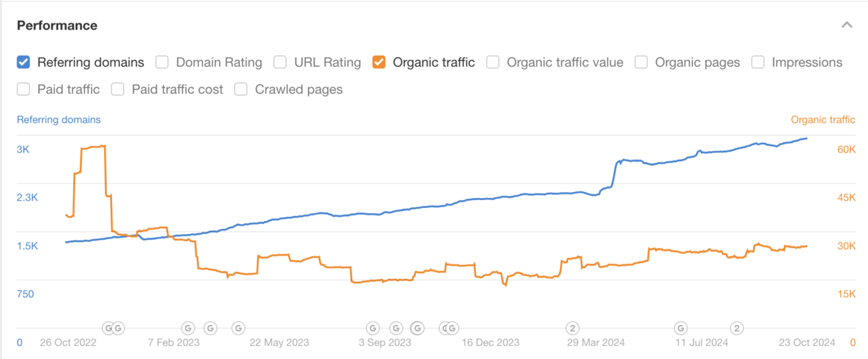Turn on Paid traffic cost checkbox

click(x=117, y=90)
